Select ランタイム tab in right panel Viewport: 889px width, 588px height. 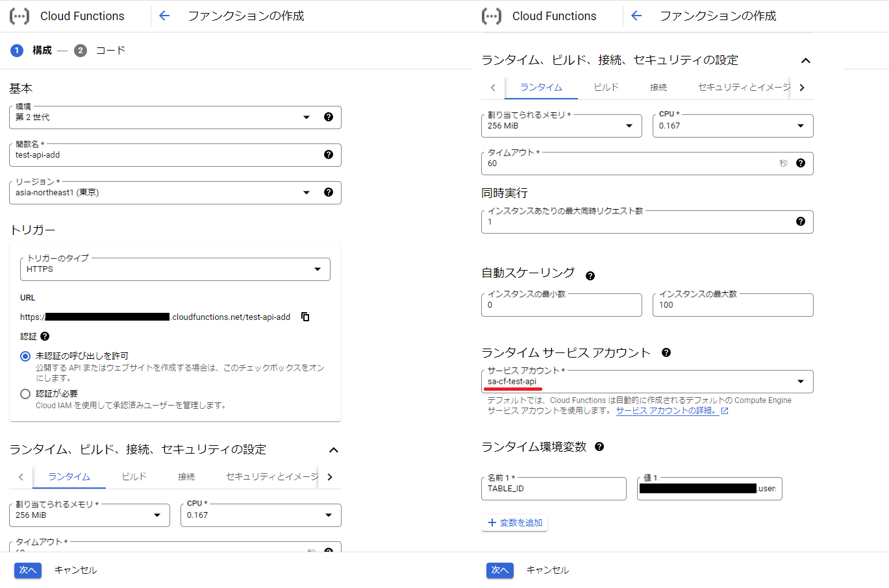point(541,87)
